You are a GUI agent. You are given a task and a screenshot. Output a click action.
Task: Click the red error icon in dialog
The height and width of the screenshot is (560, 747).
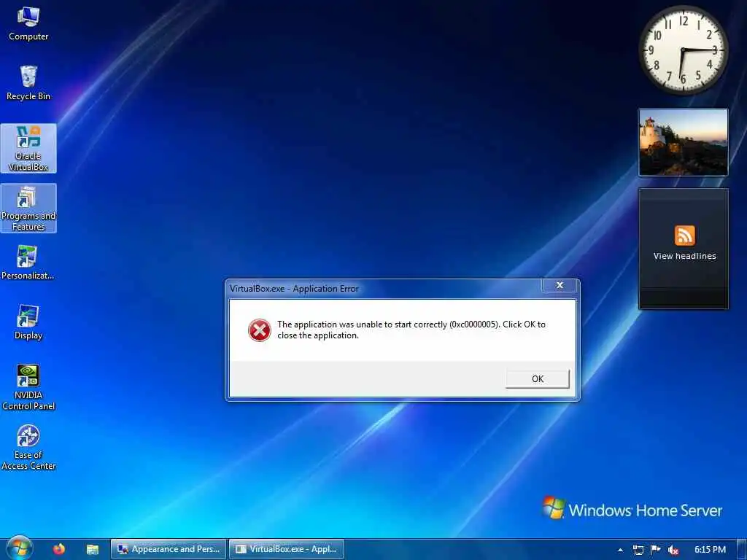click(x=260, y=330)
